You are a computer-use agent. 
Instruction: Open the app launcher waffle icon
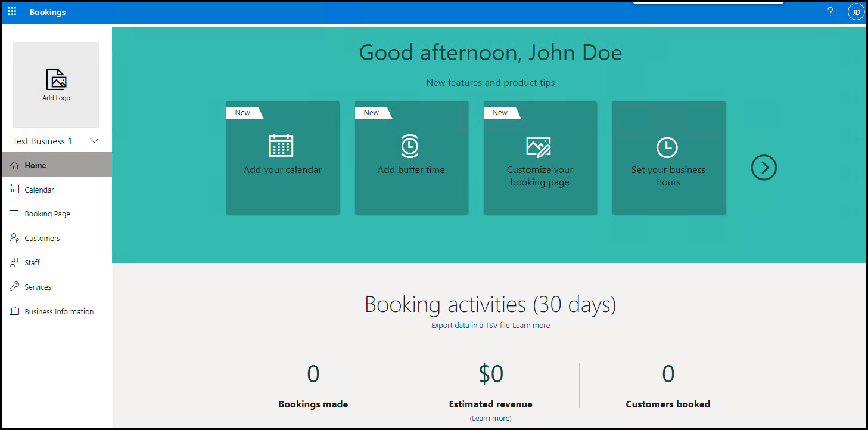click(12, 12)
